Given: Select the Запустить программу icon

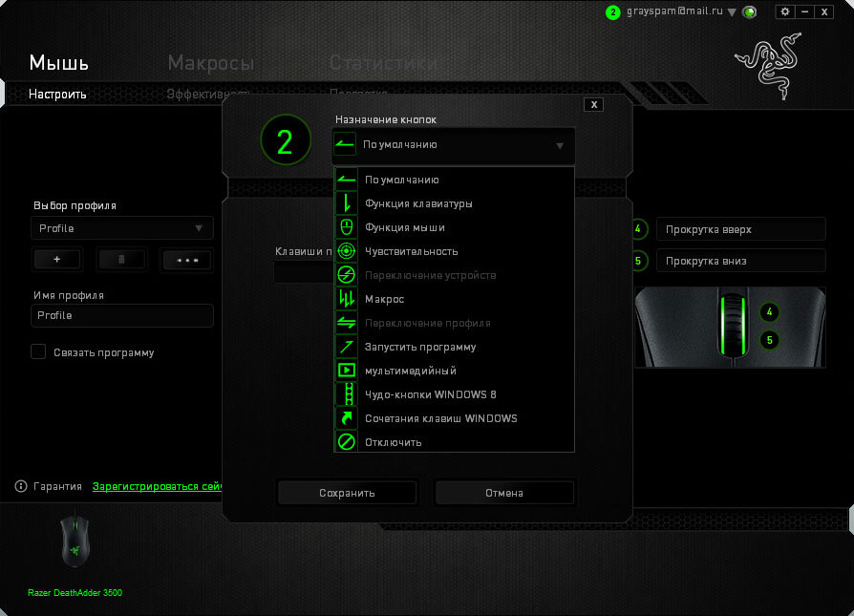Looking at the screenshot, I should (346, 346).
